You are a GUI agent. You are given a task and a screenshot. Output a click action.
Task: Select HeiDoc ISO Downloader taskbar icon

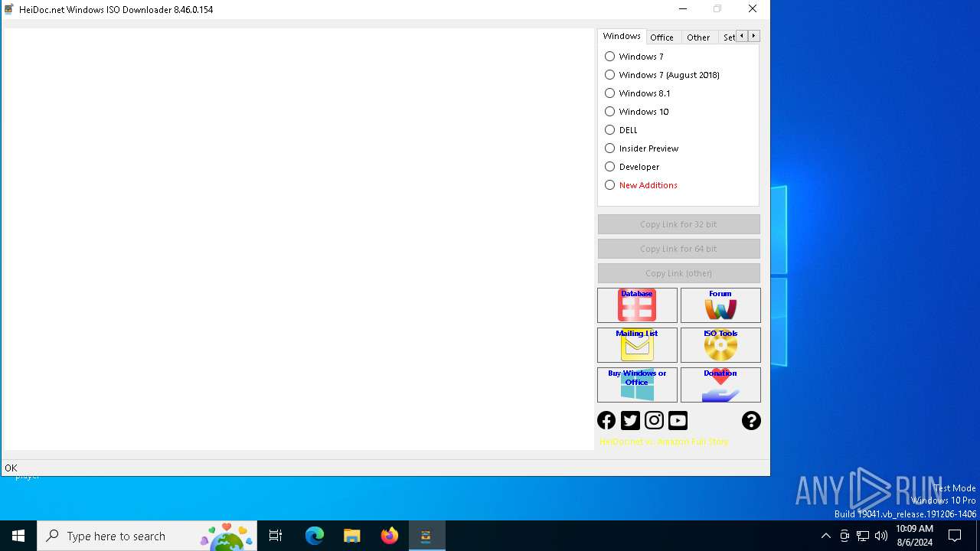[426, 536]
